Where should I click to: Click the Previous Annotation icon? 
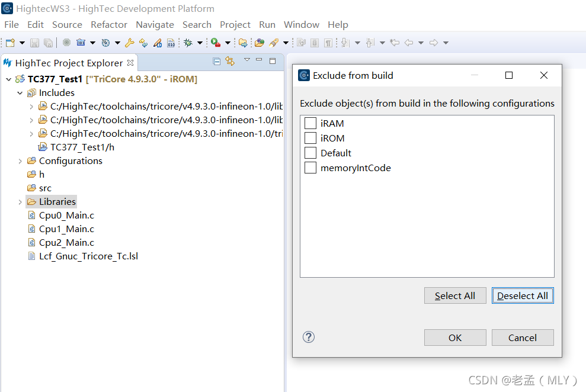370,43
